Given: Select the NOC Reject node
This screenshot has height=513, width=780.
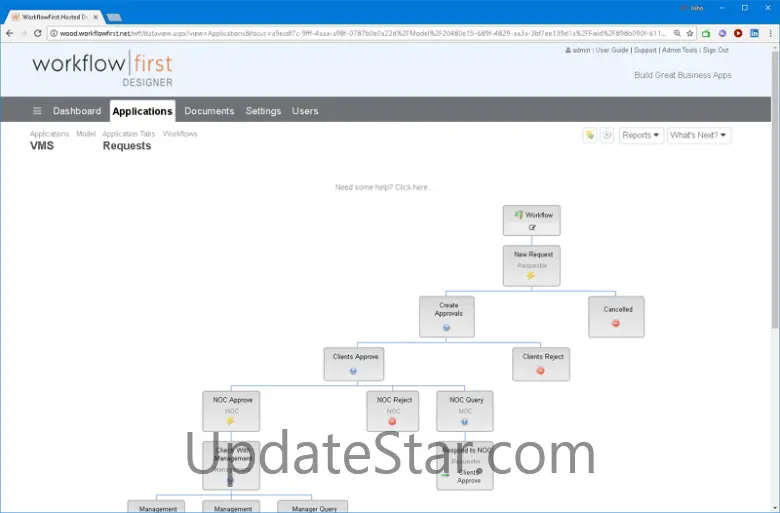Looking at the screenshot, I should (392, 411).
